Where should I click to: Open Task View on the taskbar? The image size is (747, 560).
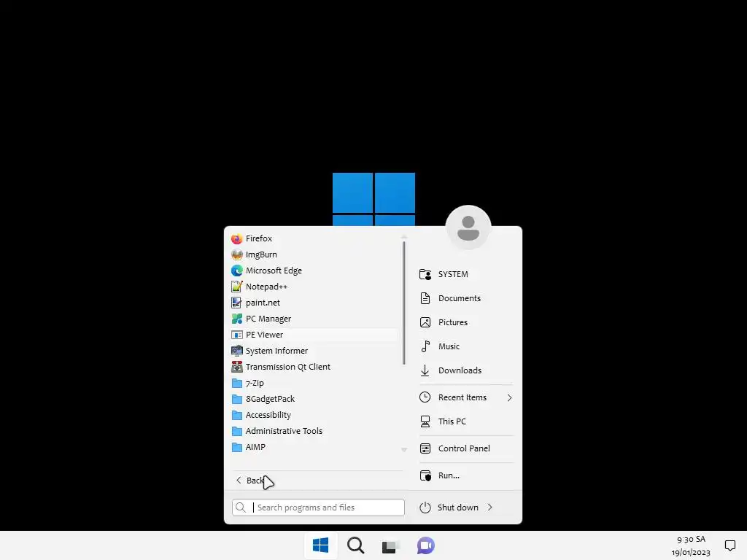coord(390,546)
